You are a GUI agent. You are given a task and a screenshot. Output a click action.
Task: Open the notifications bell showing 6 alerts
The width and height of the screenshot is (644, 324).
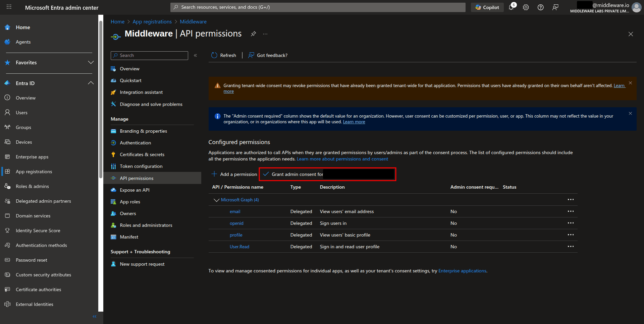click(x=511, y=7)
